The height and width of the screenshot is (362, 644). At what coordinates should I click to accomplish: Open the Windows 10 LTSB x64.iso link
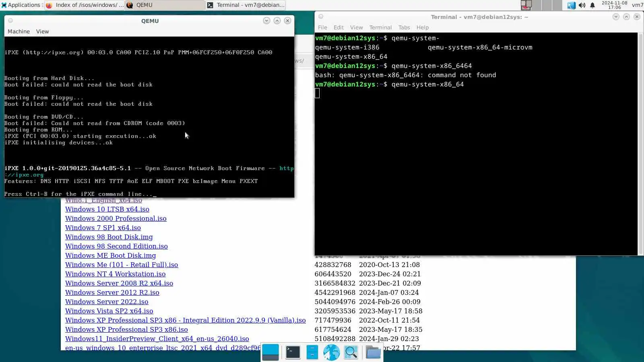click(107, 209)
